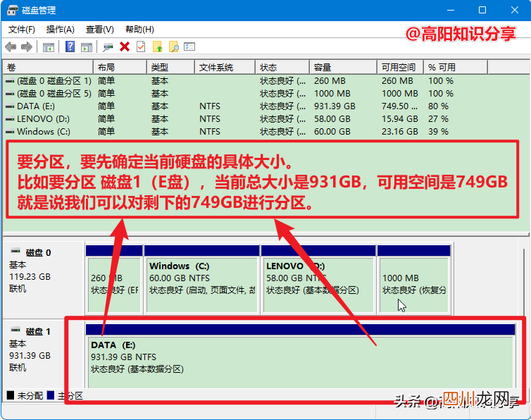
Task: Select the 260 MB partition block on disk 0
Action: (114, 280)
